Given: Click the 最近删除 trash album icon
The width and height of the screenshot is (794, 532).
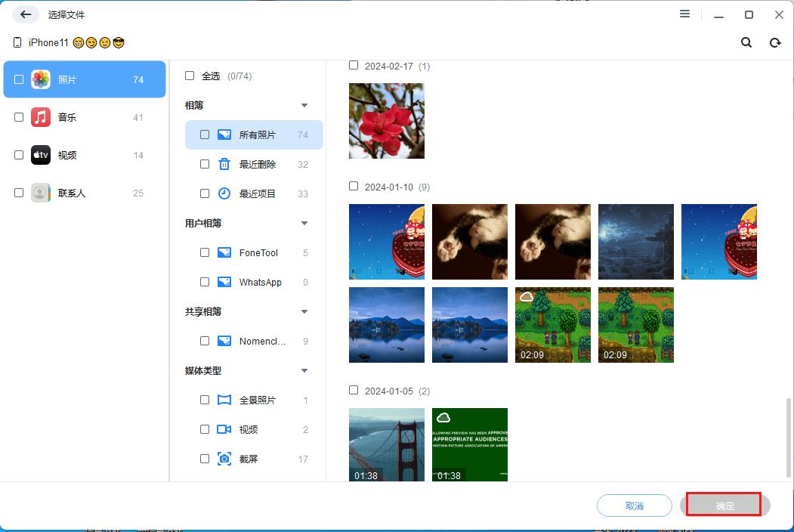Looking at the screenshot, I should tap(224, 163).
